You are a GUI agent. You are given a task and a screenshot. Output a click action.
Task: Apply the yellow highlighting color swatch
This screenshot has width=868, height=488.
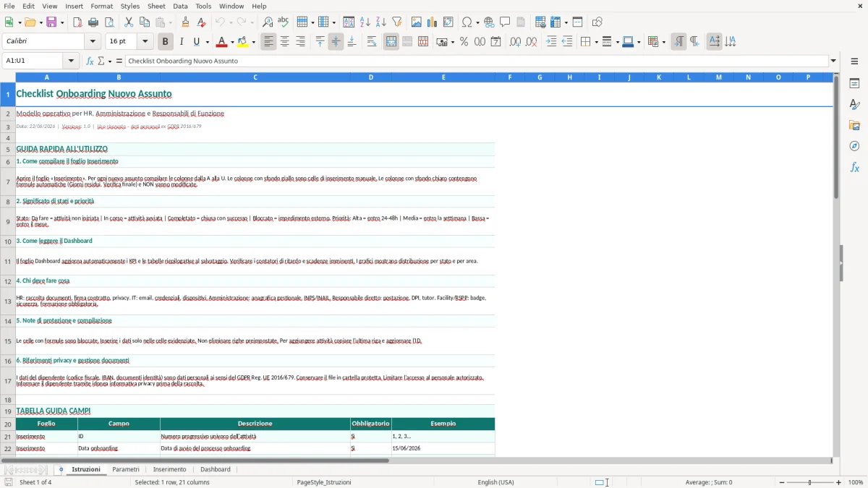pyautogui.click(x=243, y=42)
